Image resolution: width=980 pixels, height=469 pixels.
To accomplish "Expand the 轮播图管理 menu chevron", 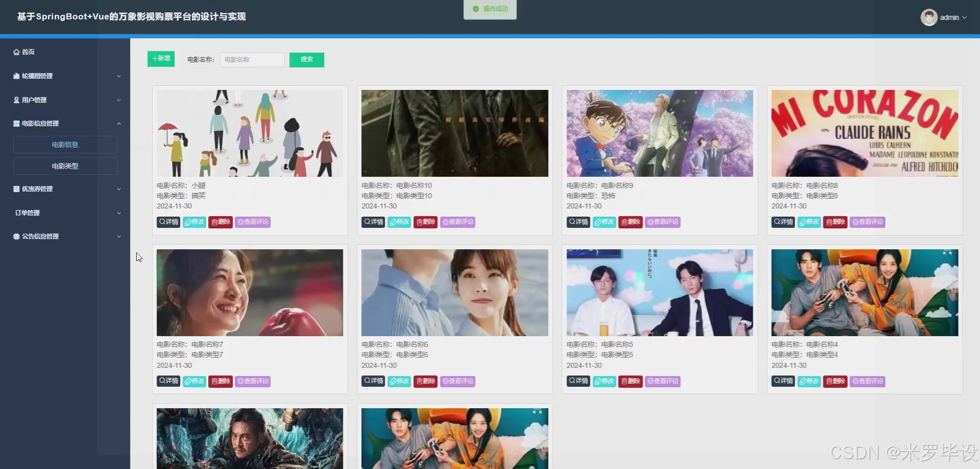I will 119,76.
